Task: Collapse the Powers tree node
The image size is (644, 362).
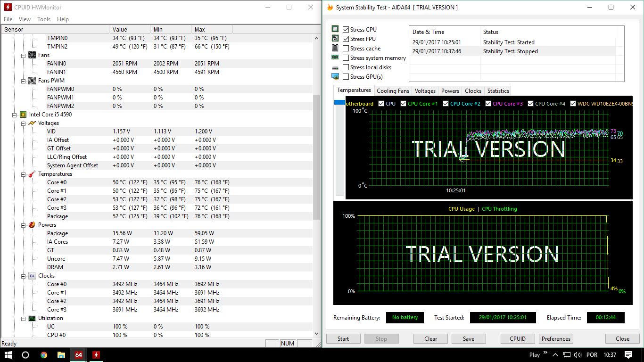Action: click(24, 225)
